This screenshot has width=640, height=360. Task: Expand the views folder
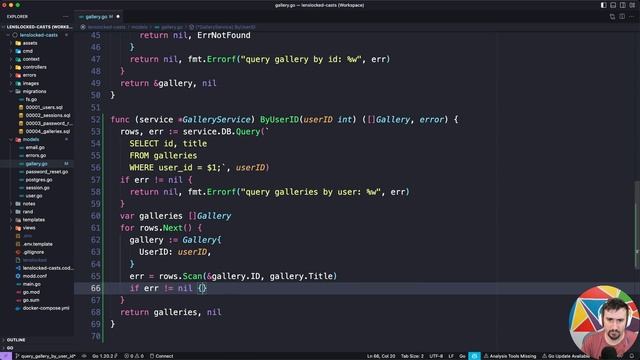click(29, 228)
